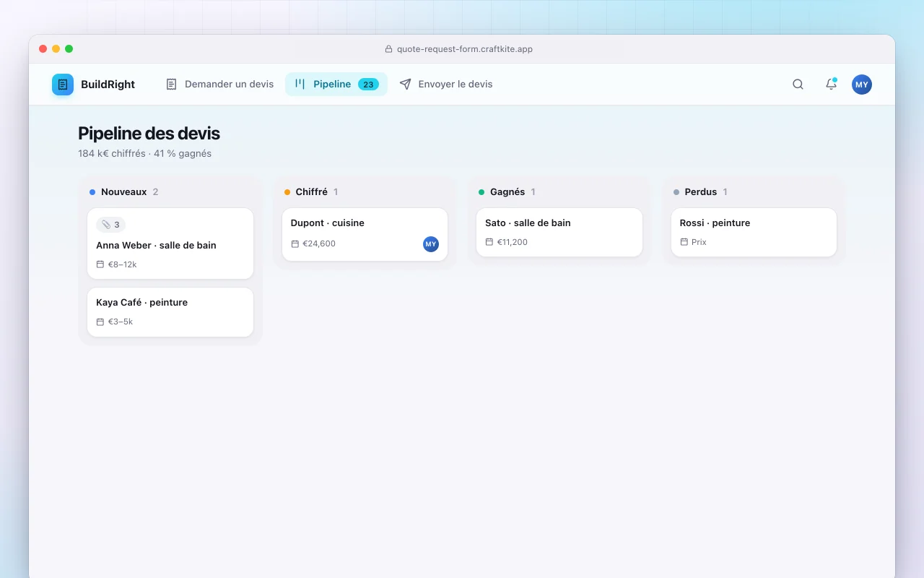Click the 23 badge on Pipeline tab
924x578 pixels.
pos(368,85)
